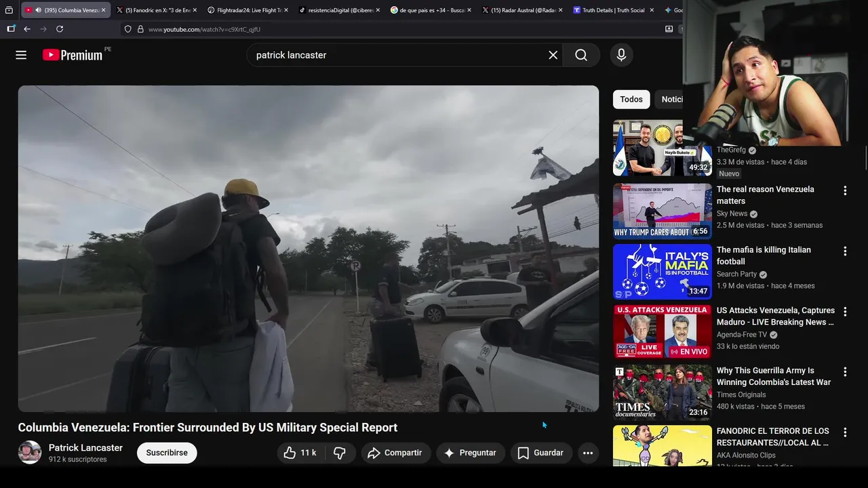Click the Agenda-Free TV channel name

pos(742,334)
